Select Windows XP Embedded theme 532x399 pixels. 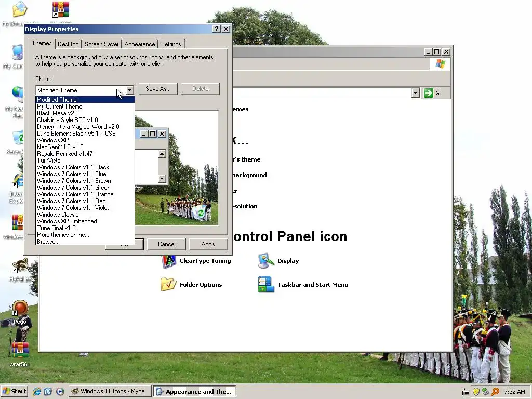85,221
